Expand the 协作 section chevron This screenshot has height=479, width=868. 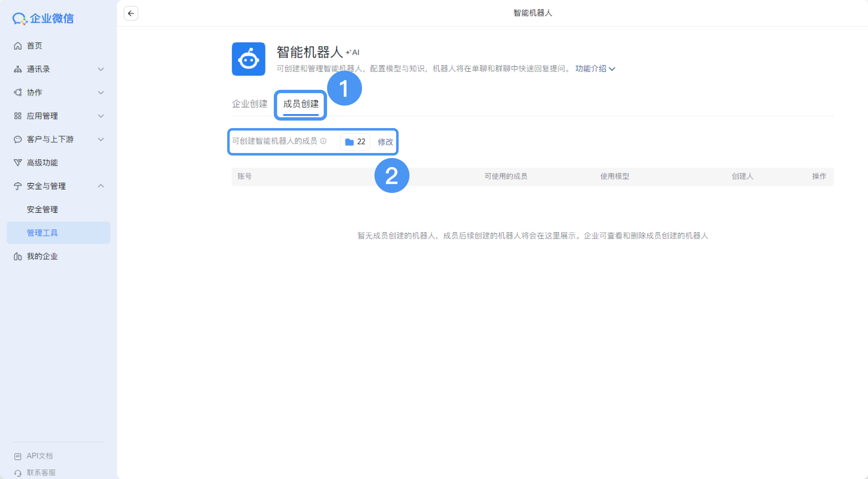point(101,92)
